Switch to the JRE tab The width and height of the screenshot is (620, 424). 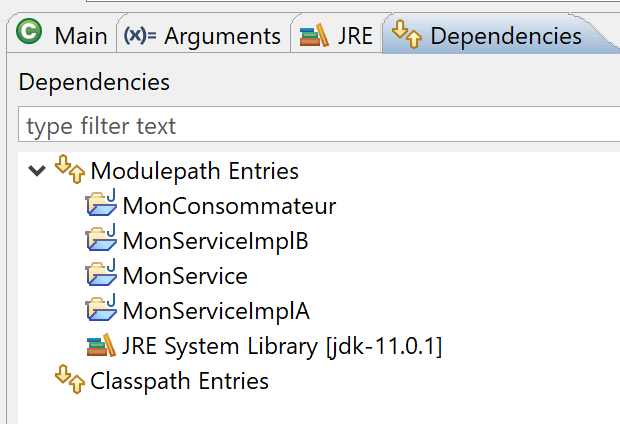(336, 36)
